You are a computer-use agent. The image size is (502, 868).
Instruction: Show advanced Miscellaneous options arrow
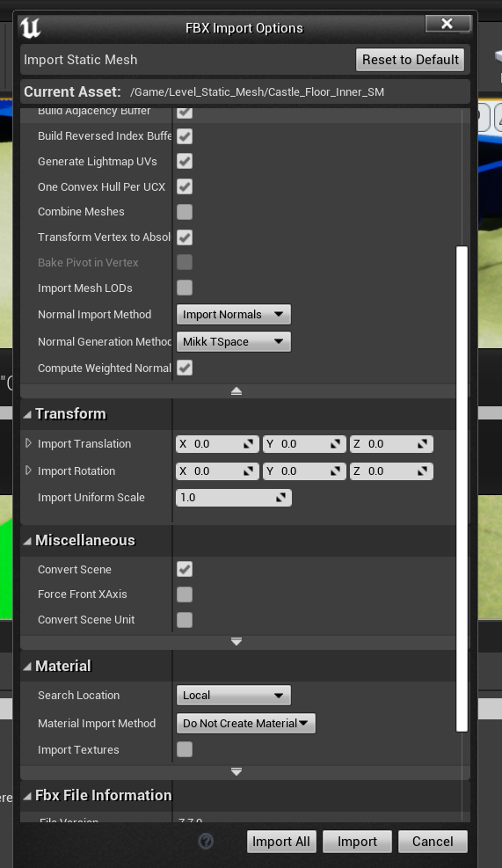(236, 642)
